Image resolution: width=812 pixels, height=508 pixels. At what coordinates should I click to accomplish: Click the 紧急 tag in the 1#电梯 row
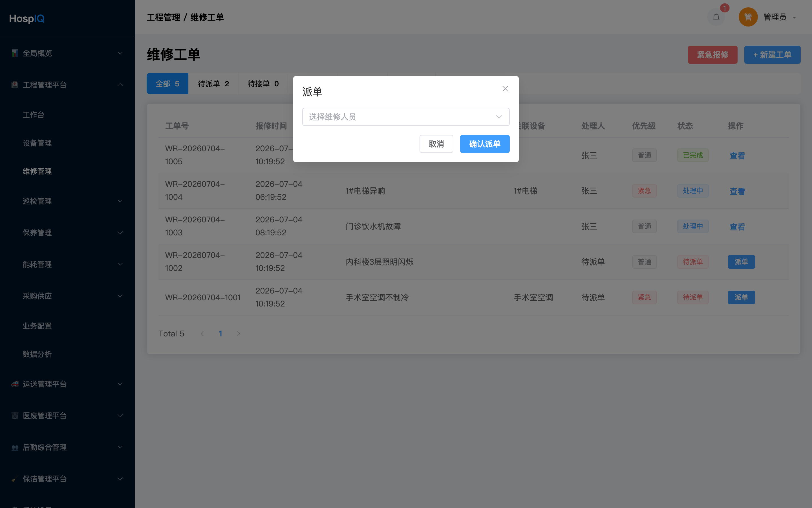tap(644, 191)
